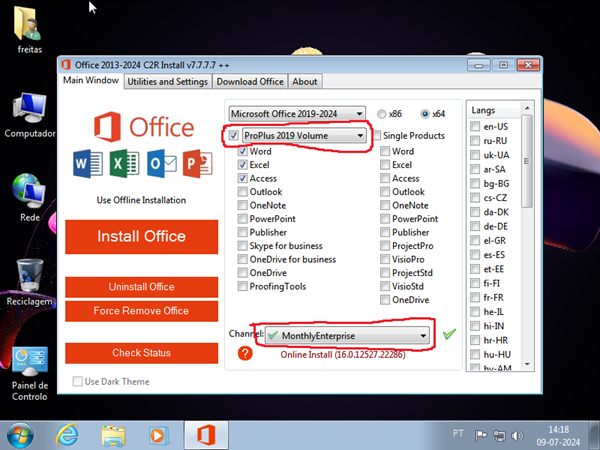Open the freitas user folder on desktop
The height and width of the screenshot is (450, 600).
pos(29,30)
